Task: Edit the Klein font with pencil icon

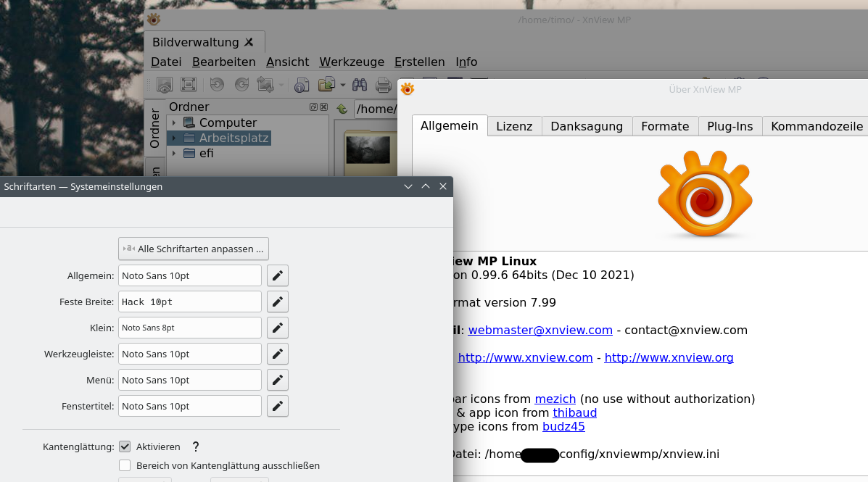Action: click(277, 328)
